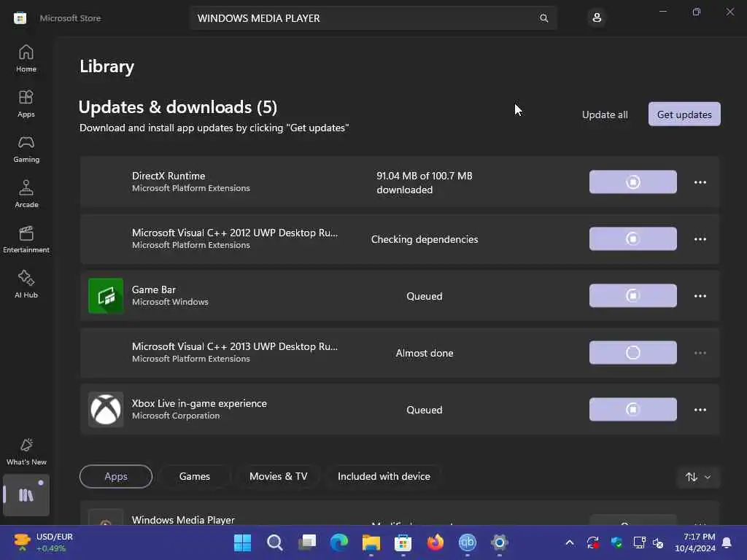Open more options for Visual C++ 2012
747x560 pixels.
point(700,239)
